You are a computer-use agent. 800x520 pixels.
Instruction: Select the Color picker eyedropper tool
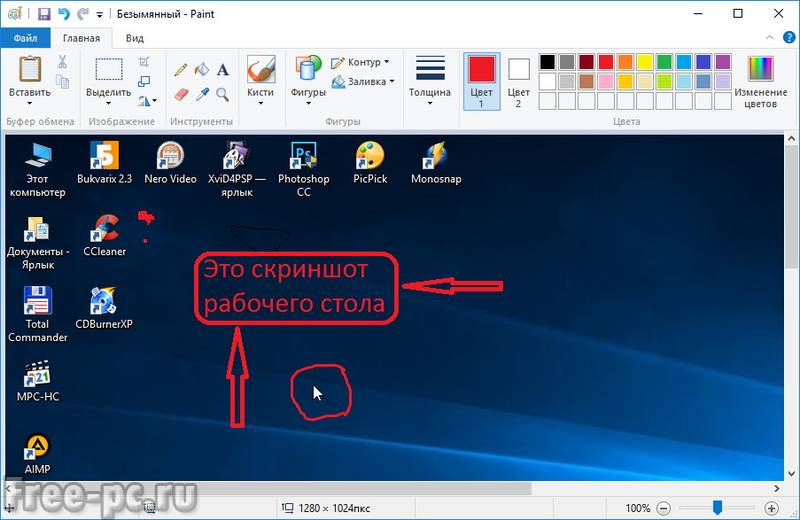202,94
